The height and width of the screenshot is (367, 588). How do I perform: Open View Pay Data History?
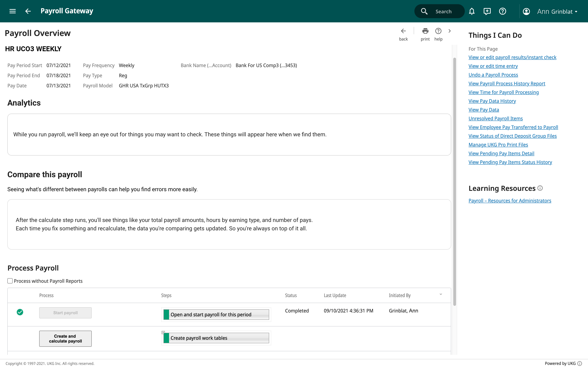point(492,101)
